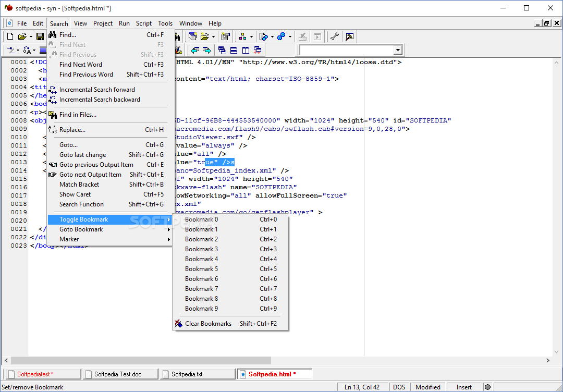The image size is (563, 392).
Task: Click the Insert mode status entry
Action: tap(464, 387)
